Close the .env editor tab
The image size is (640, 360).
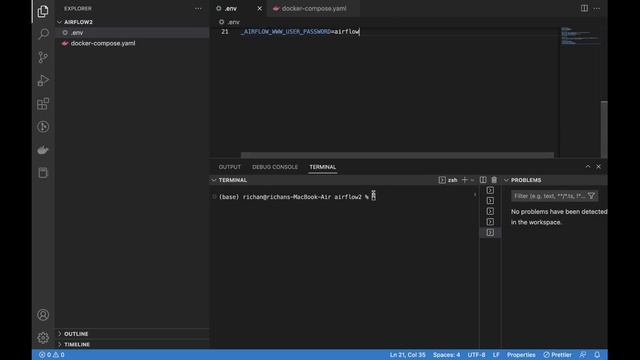[x=260, y=8]
